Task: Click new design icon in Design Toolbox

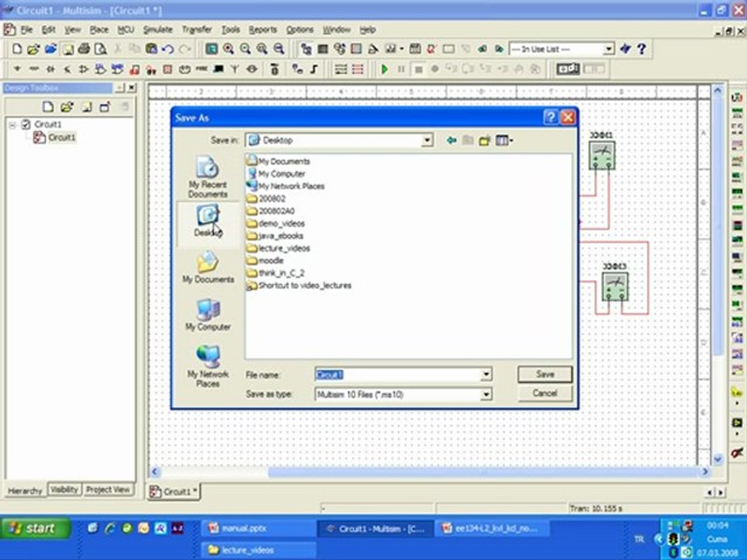Action: (48, 107)
